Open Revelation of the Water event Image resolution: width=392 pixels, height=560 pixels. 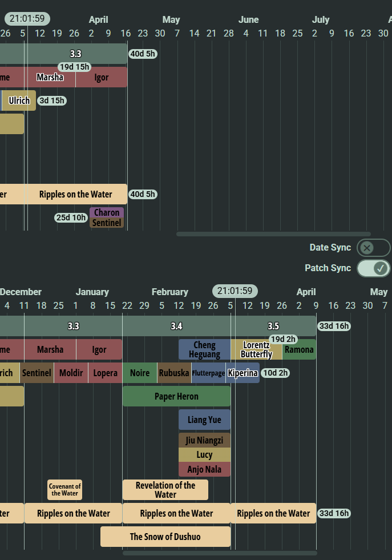pos(165,490)
